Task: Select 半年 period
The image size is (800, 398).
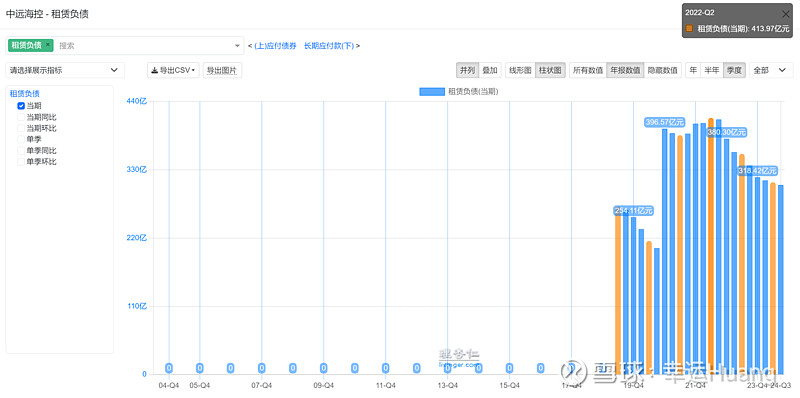Action: pyautogui.click(x=712, y=70)
